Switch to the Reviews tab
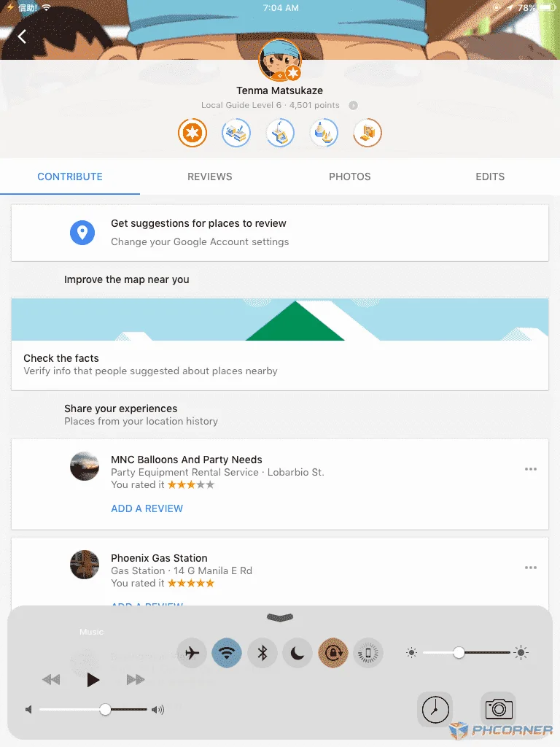The height and width of the screenshot is (747, 560). coord(210,177)
